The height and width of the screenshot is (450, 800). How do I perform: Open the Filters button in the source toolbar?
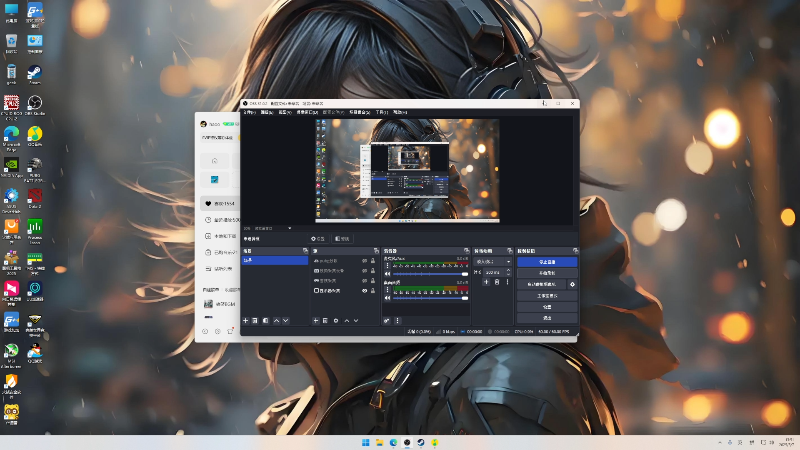[x=342, y=239]
